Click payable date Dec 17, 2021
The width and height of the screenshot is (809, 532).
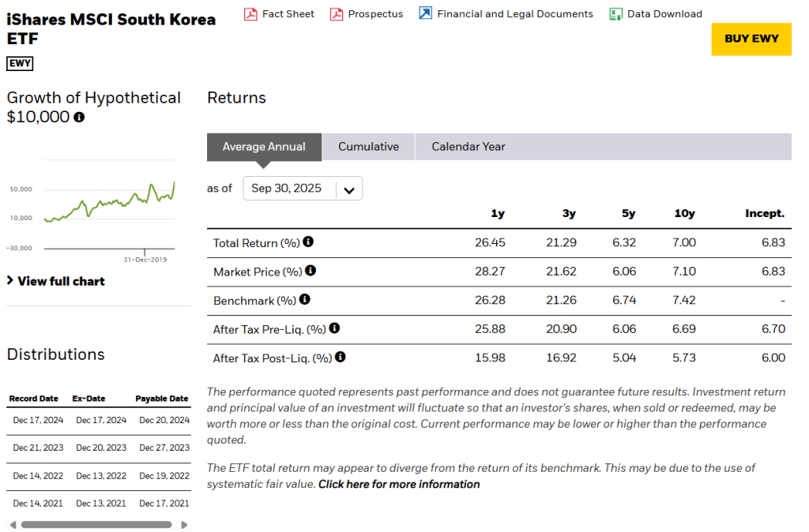click(x=164, y=504)
